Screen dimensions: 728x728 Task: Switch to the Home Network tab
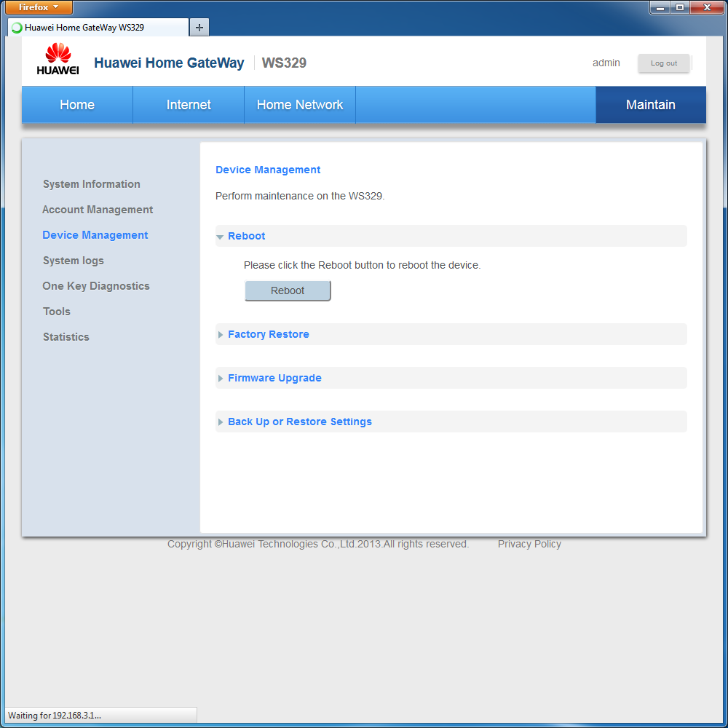click(x=300, y=104)
